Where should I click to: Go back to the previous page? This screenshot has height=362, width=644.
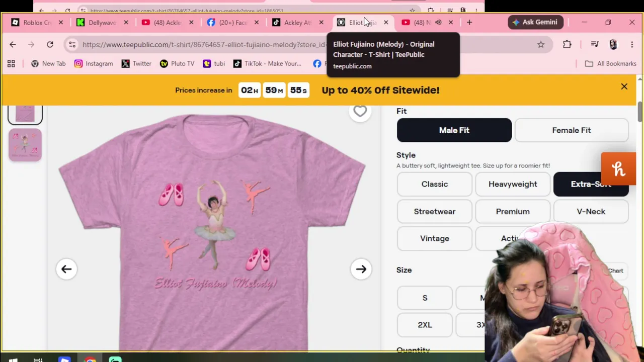tap(13, 45)
